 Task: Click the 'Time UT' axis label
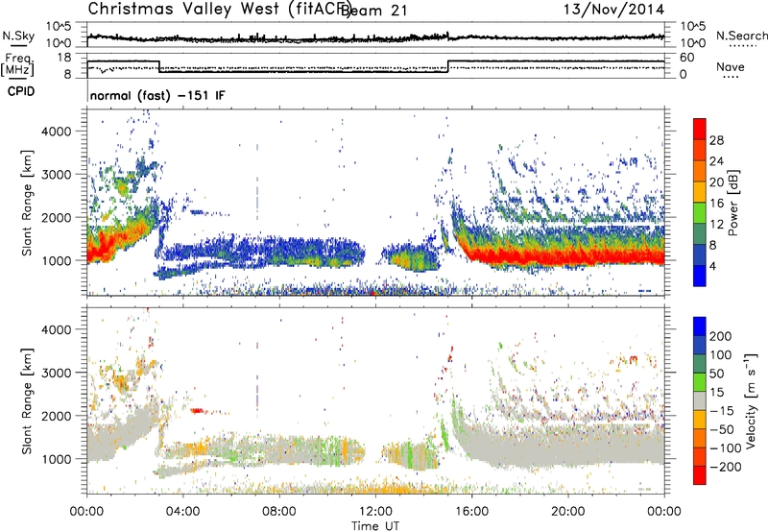coord(375,526)
